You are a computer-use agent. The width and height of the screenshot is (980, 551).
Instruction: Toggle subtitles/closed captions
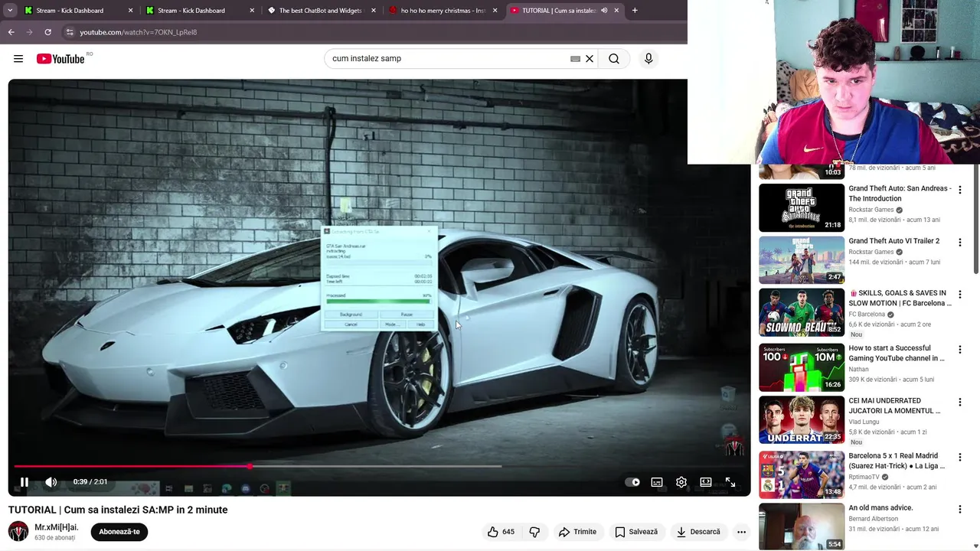click(x=657, y=482)
